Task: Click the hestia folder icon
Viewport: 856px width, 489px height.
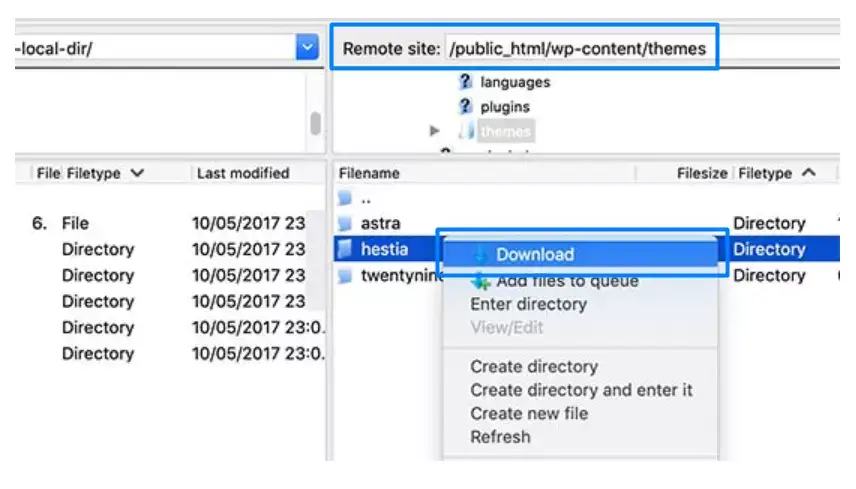Action: coord(344,249)
